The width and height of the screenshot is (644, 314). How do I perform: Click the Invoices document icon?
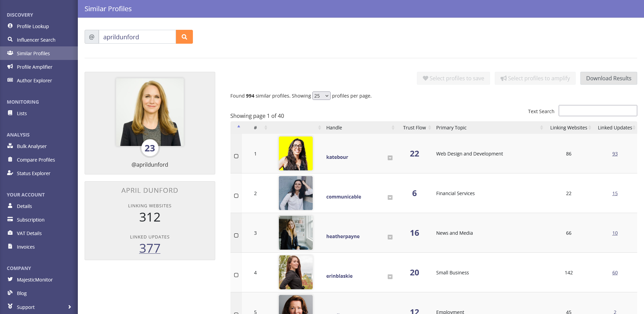tap(10, 246)
